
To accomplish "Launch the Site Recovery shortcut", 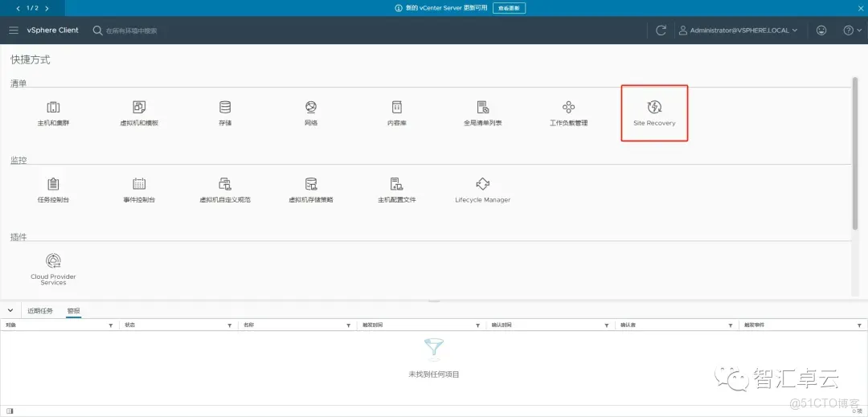I will [x=654, y=113].
